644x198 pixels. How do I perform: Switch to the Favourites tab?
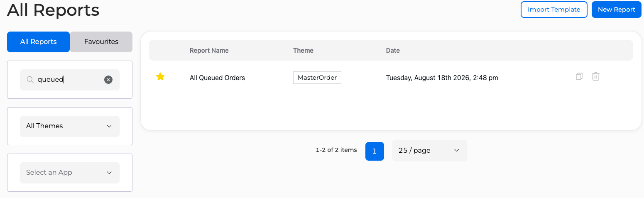click(101, 42)
